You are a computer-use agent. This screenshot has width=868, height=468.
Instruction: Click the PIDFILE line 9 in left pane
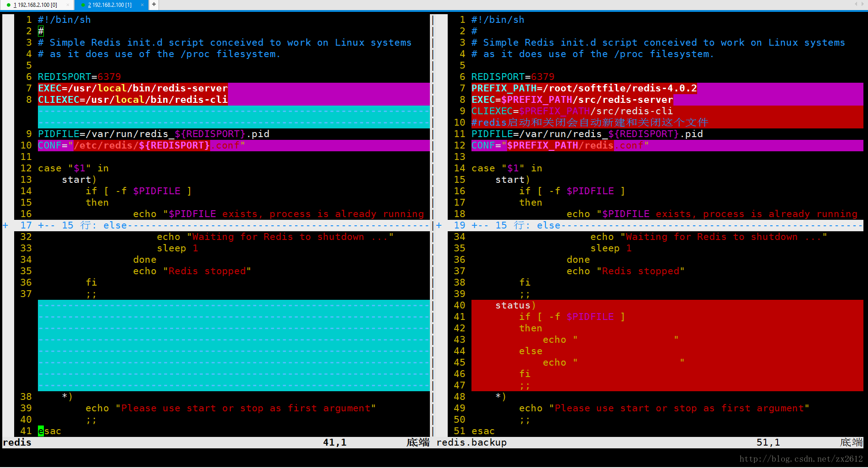pyautogui.click(x=154, y=134)
